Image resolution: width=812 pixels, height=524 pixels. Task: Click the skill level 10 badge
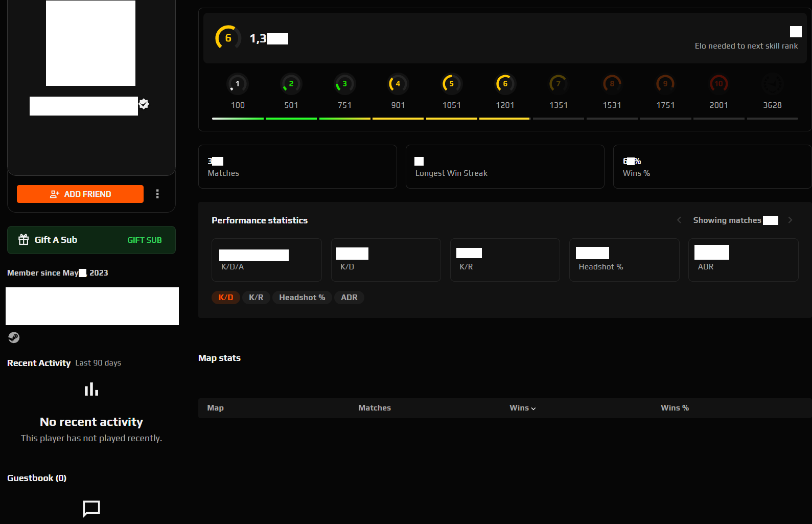pos(718,84)
